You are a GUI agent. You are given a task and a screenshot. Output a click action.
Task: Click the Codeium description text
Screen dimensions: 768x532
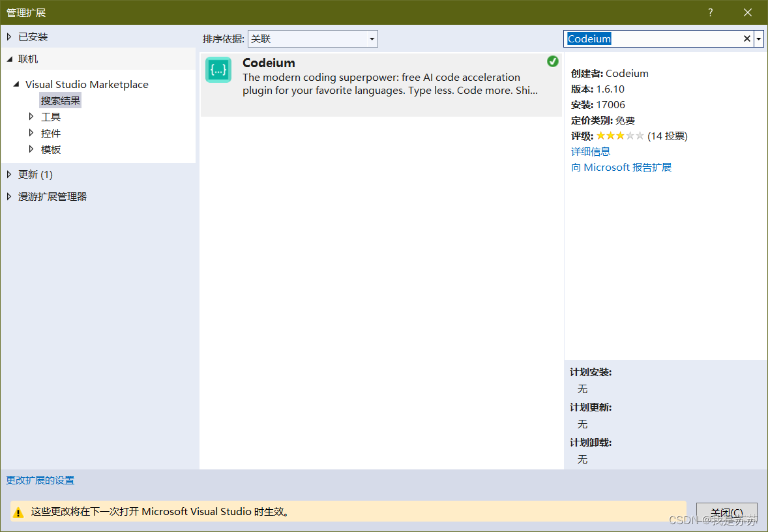tap(390, 83)
